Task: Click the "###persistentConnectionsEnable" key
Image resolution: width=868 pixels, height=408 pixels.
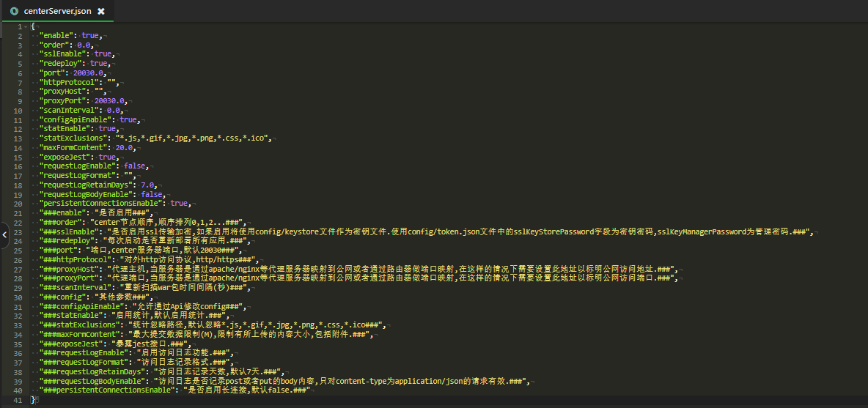Action: pyautogui.click(x=106, y=390)
